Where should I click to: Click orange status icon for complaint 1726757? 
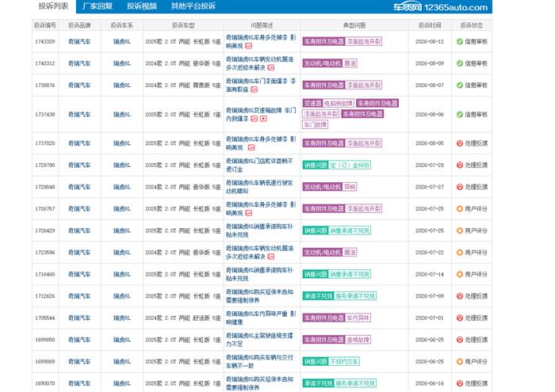(x=459, y=209)
